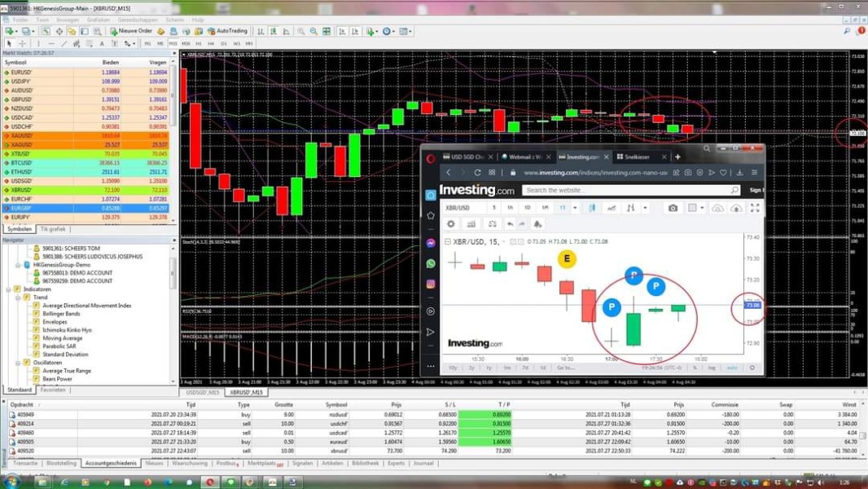Open the Folder menu
The width and height of the screenshot is (868, 489).
(x=20, y=20)
